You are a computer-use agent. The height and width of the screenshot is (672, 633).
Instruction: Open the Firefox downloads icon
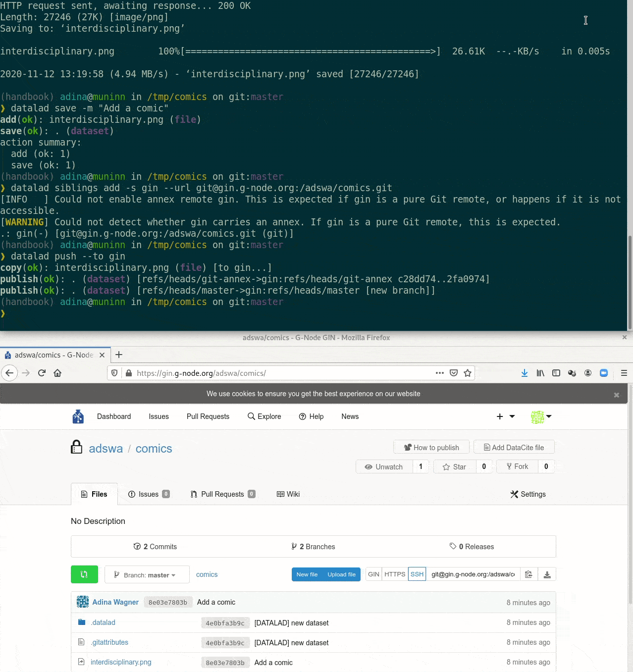click(524, 373)
